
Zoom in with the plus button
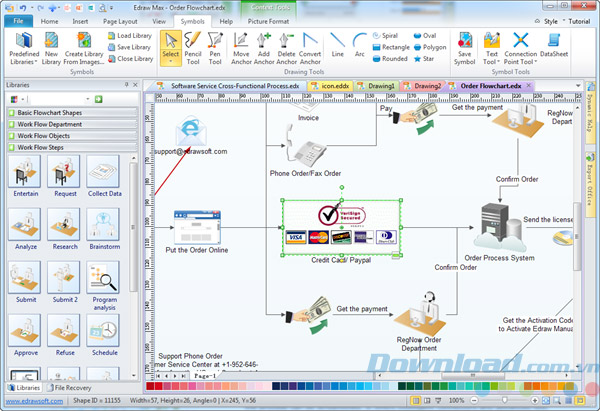click(535, 401)
